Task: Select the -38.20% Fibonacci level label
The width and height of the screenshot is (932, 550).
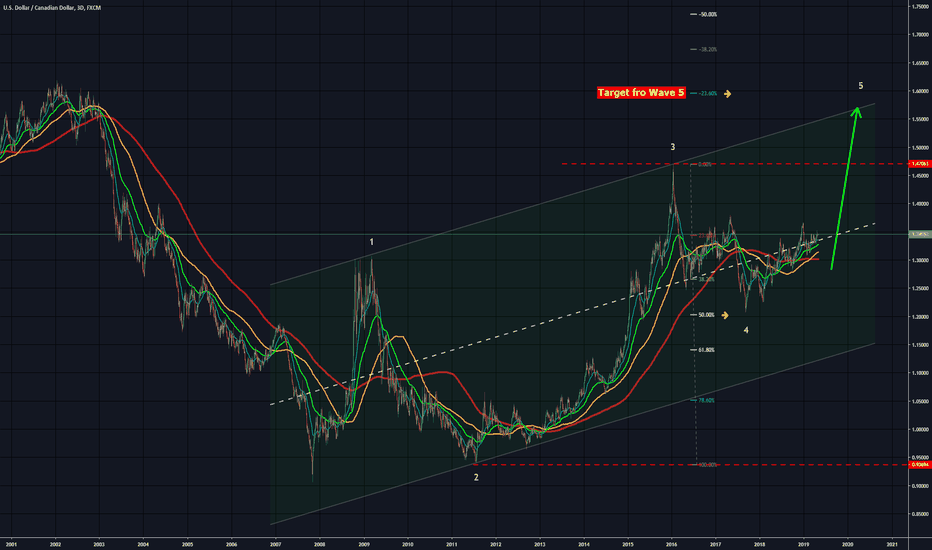Action: pos(707,49)
